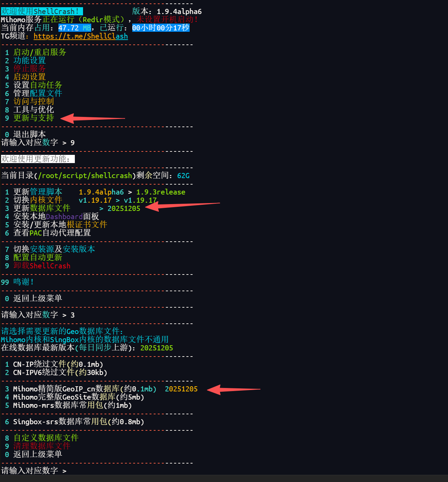Viewport: 448px width, 482px height.
Task: Select option 5 设置自动任务
Action: [38, 85]
